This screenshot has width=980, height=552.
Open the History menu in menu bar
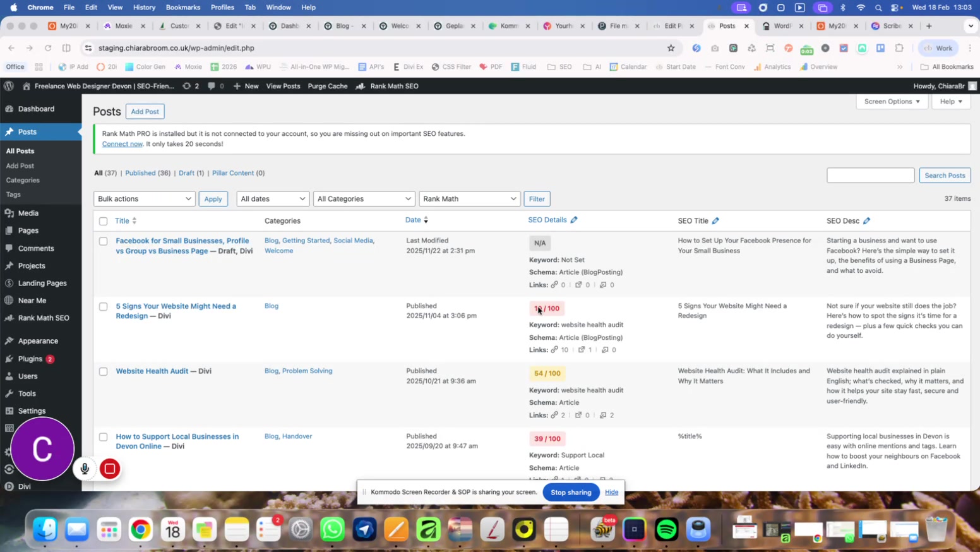click(x=144, y=8)
